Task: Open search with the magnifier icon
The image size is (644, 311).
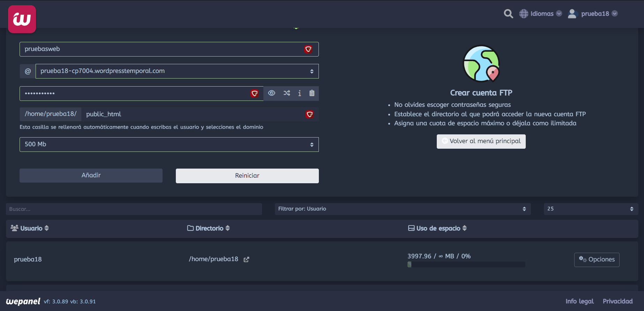Action: point(508,14)
